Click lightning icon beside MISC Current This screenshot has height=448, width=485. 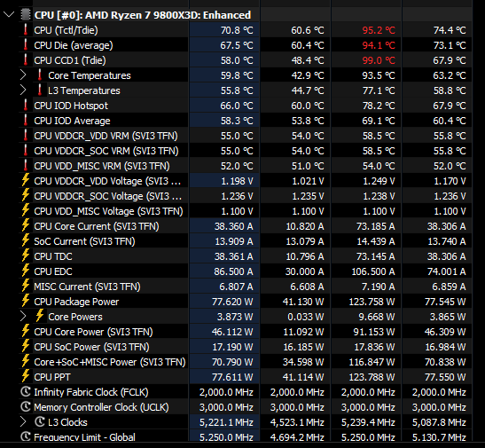point(26,286)
